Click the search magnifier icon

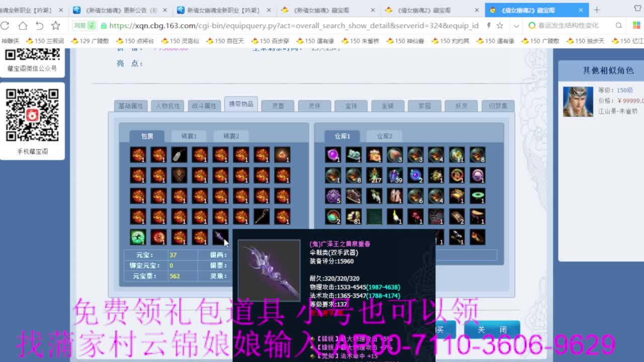(619, 26)
